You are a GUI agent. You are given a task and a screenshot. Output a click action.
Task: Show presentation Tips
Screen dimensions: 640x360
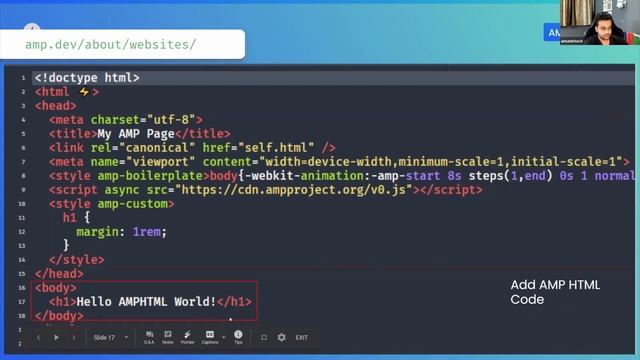click(238, 337)
